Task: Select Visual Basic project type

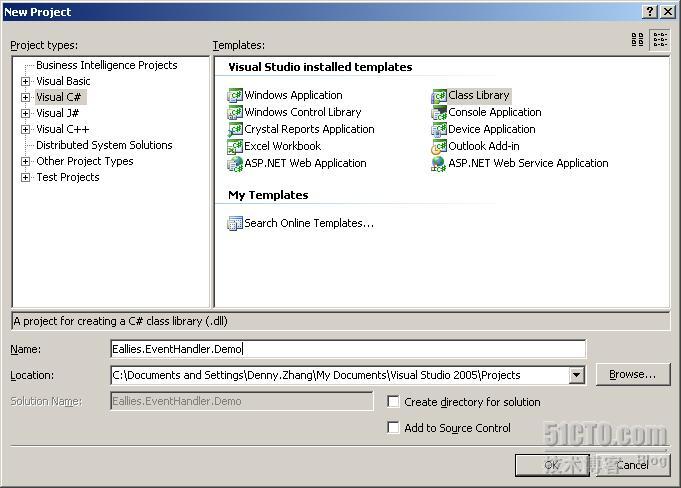Action: point(63,81)
